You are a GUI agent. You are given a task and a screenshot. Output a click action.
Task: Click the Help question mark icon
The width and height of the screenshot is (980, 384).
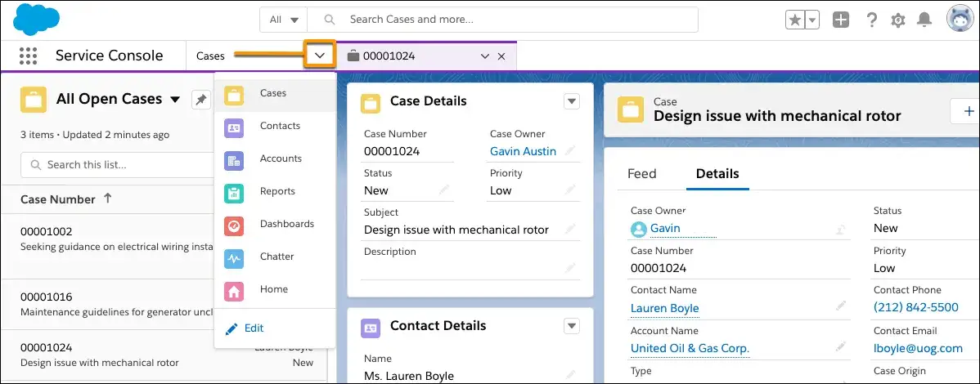point(872,20)
